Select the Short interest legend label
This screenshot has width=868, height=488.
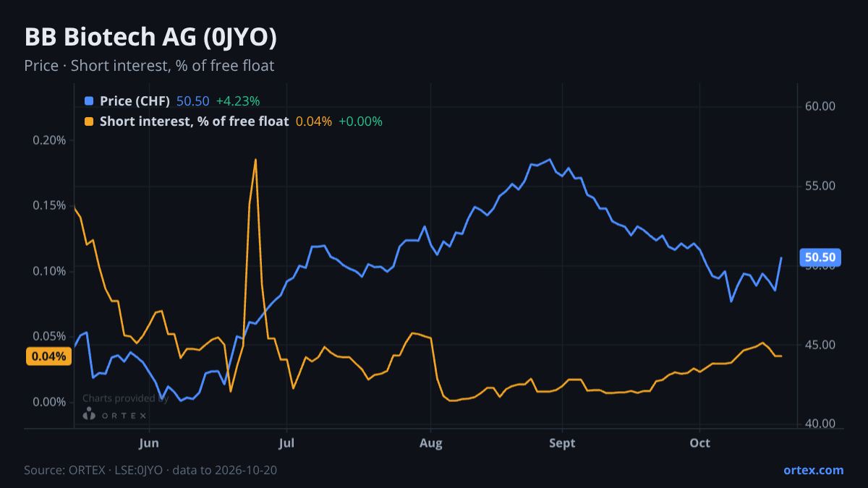click(x=194, y=121)
